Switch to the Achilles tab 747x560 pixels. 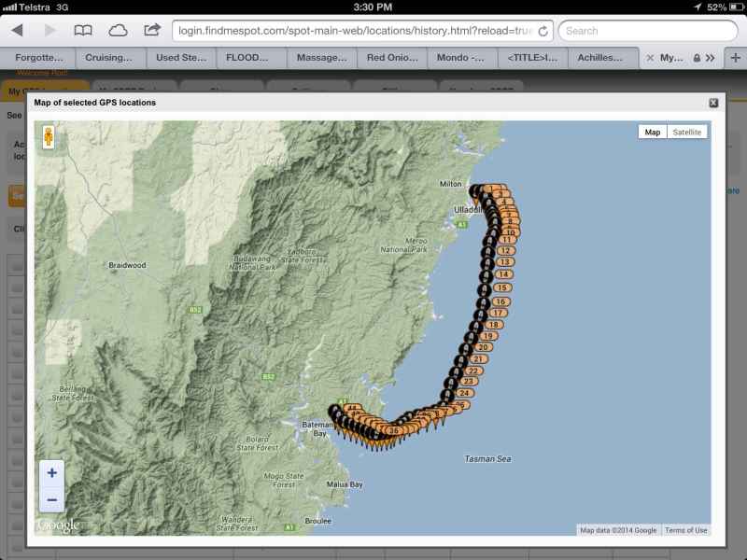point(602,57)
